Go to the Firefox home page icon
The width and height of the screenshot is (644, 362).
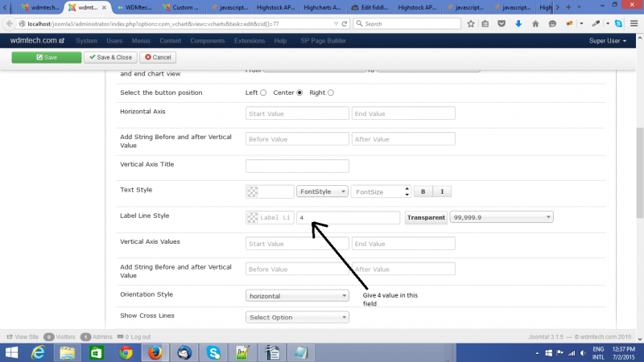pyautogui.click(x=535, y=24)
